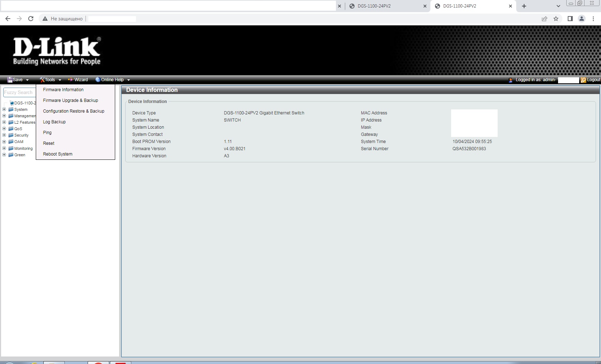Click the Online Help globe icon
The height and width of the screenshot is (364, 601).
click(98, 80)
